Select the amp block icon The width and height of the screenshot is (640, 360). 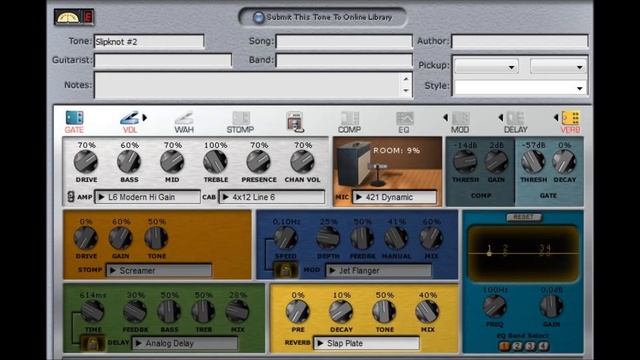[294, 121]
